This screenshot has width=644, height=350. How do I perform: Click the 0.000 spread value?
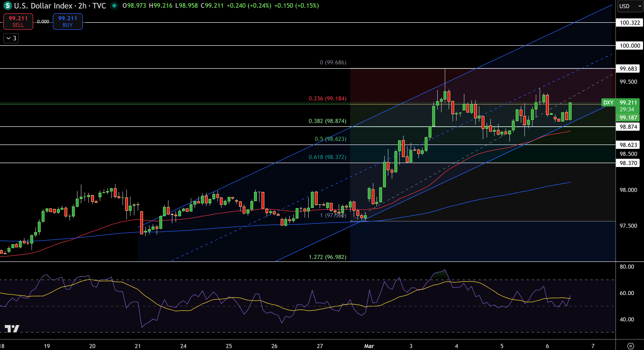coord(43,22)
